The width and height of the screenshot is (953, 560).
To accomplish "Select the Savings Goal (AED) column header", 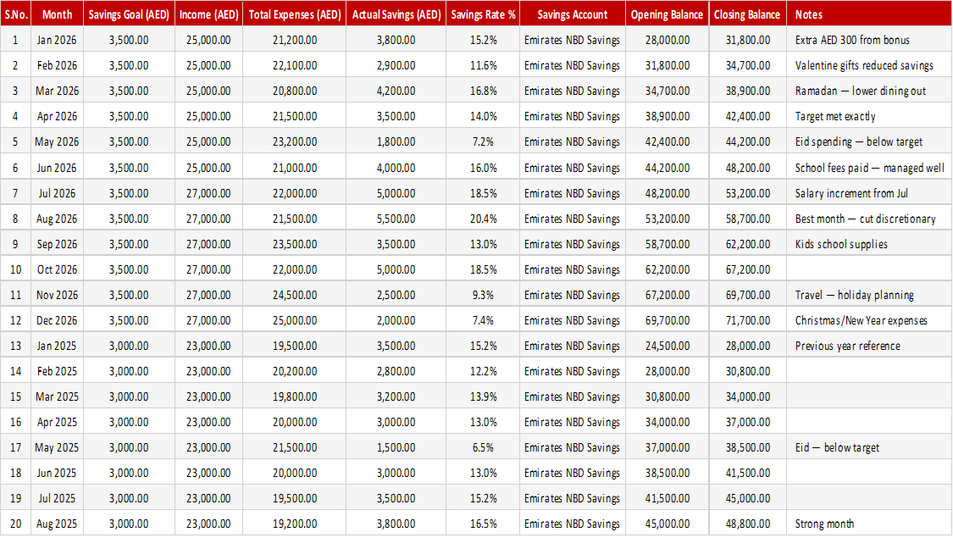I will [x=129, y=14].
